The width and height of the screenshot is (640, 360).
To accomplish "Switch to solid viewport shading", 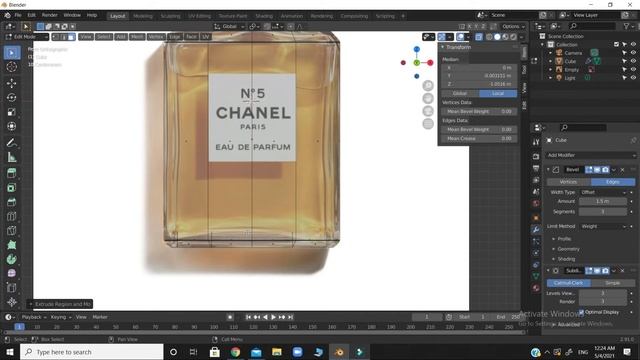I will [x=497, y=37].
